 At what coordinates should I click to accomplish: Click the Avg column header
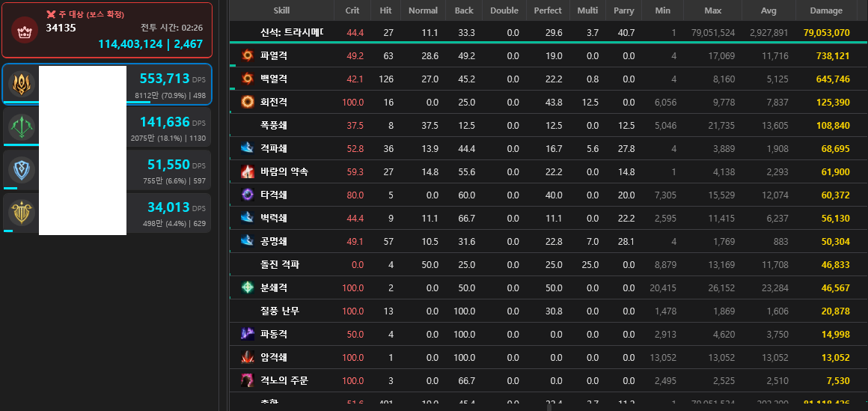pos(768,10)
